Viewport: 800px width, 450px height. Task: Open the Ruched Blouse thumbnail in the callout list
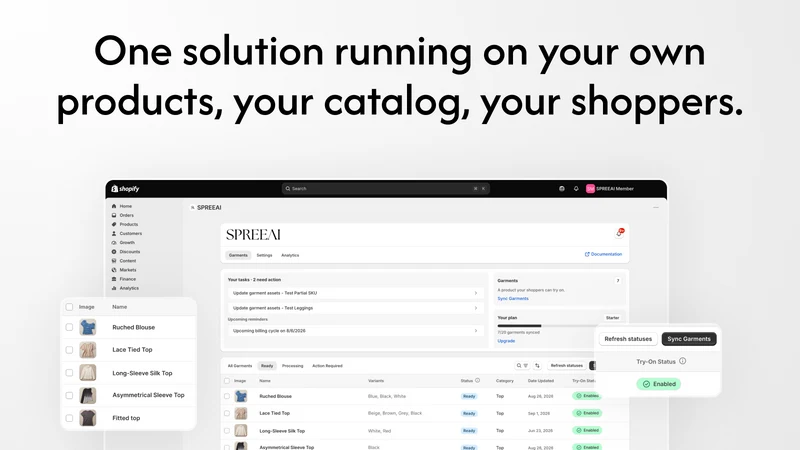88,328
